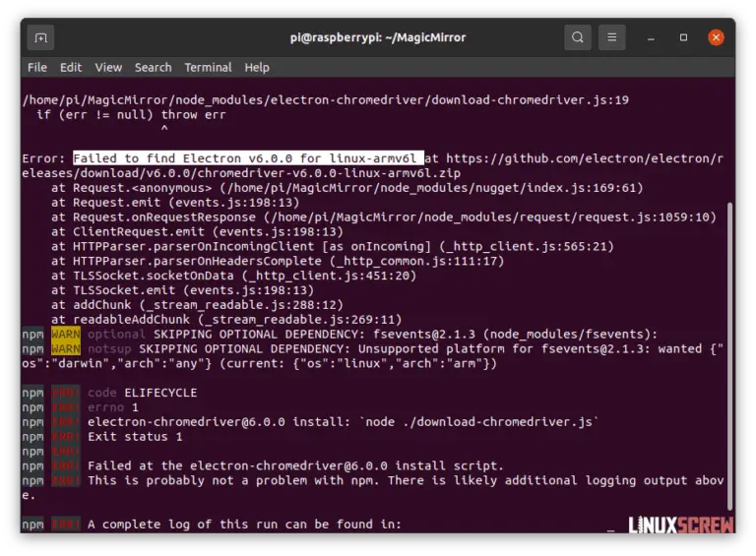Open a new terminal tab
This screenshot has width=756, height=556.
40,37
